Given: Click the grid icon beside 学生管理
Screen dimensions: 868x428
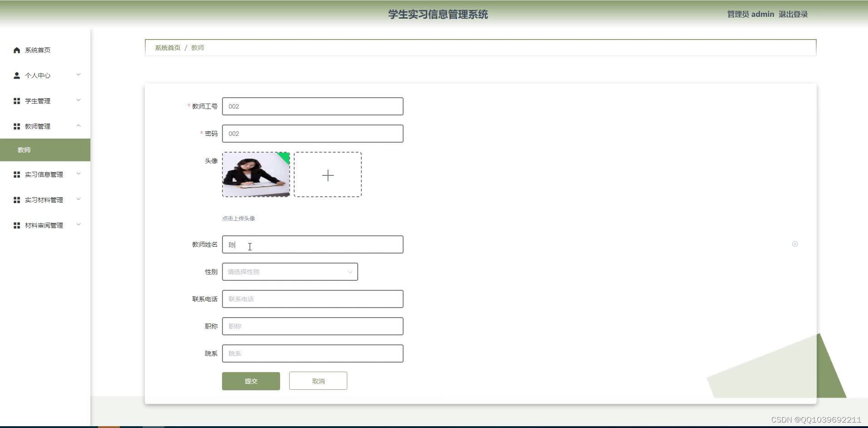Looking at the screenshot, I should (17, 101).
